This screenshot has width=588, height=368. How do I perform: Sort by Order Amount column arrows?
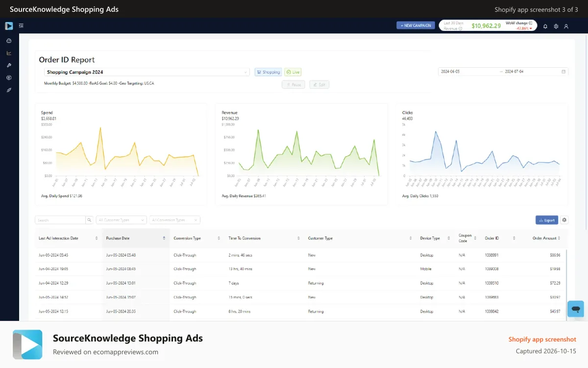pos(559,238)
